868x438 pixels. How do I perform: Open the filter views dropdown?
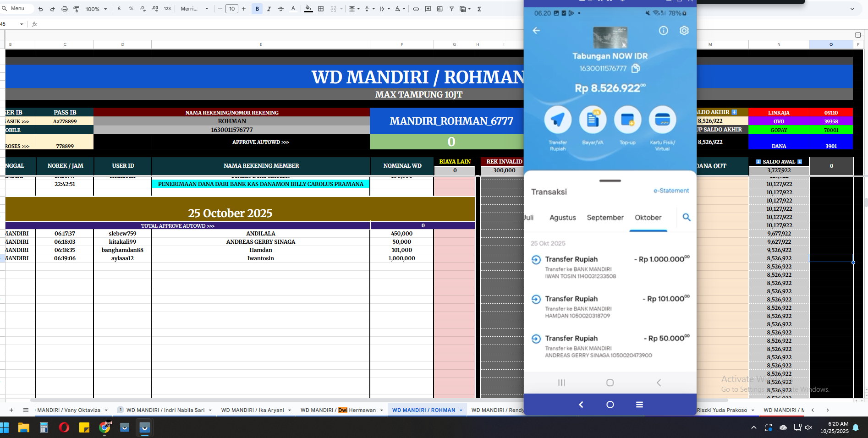tap(465, 9)
